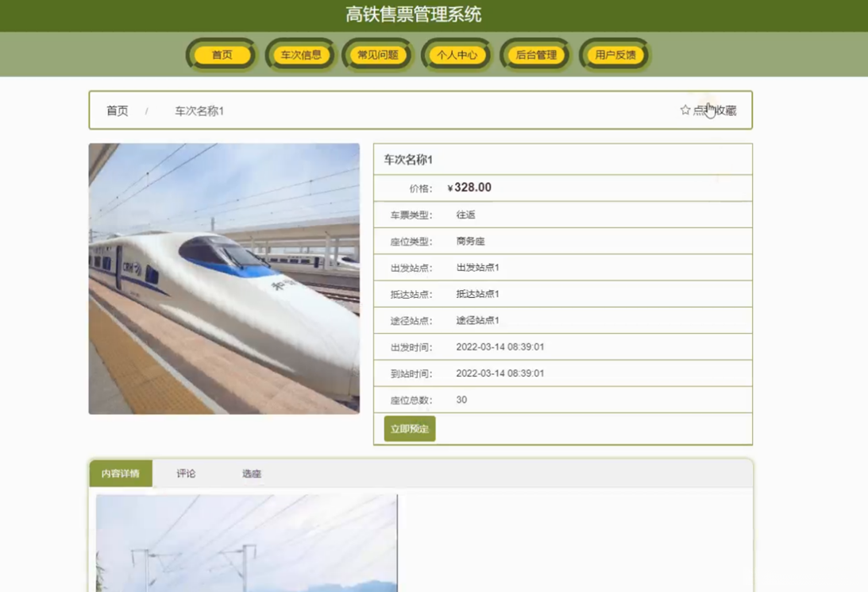This screenshot has height=592, width=868.
Task: Click 首页 in the breadcrumb
Action: point(118,110)
